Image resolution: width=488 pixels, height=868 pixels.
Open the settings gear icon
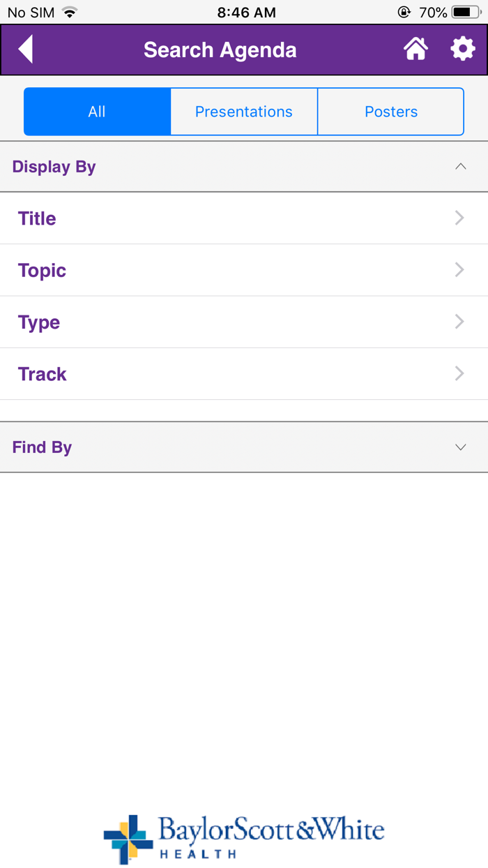pos(462,50)
